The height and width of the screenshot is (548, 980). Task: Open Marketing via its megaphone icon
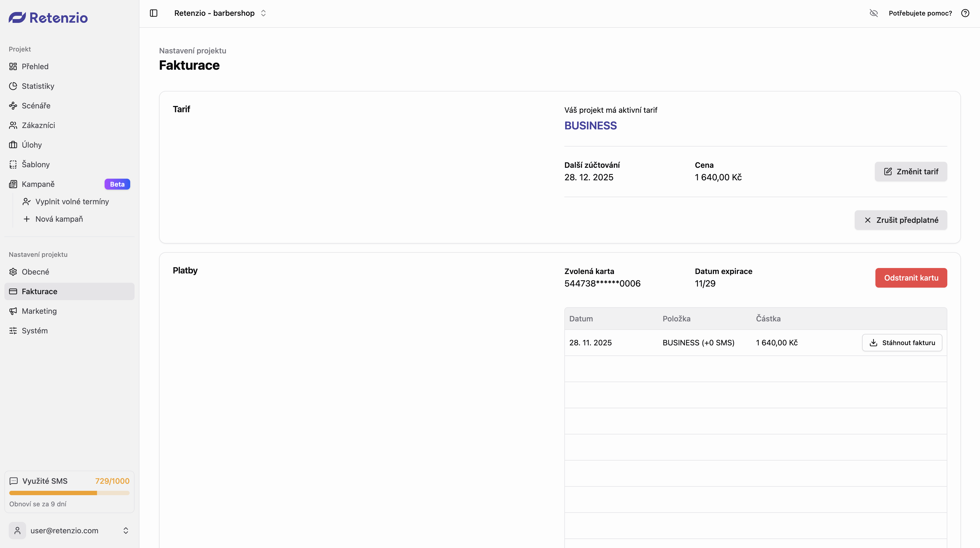point(13,311)
